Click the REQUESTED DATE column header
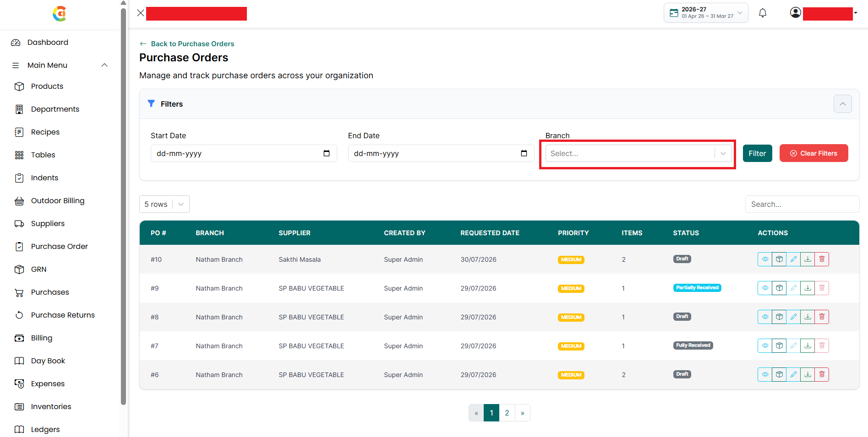The width and height of the screenshot is (868, 437). (490, 233)
